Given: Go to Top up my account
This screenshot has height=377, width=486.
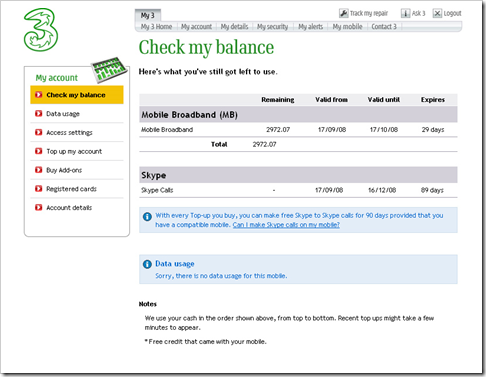Looking at the screenshot, I should (77, 151).
